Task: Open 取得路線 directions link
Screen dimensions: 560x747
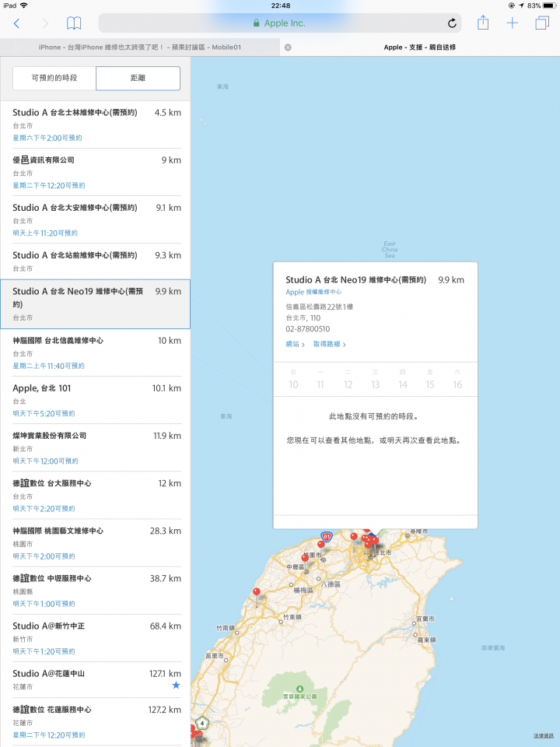Action: pos(330,344)
